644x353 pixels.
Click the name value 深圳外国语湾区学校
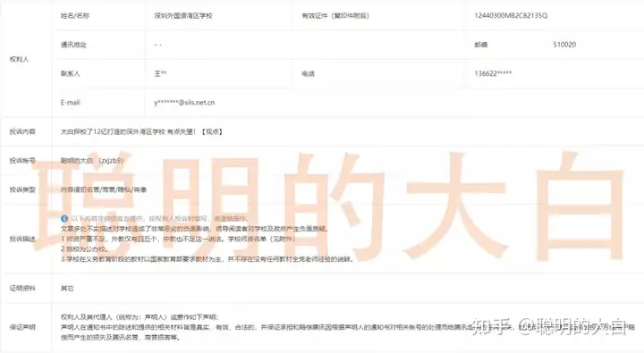(x=183, y=15)
